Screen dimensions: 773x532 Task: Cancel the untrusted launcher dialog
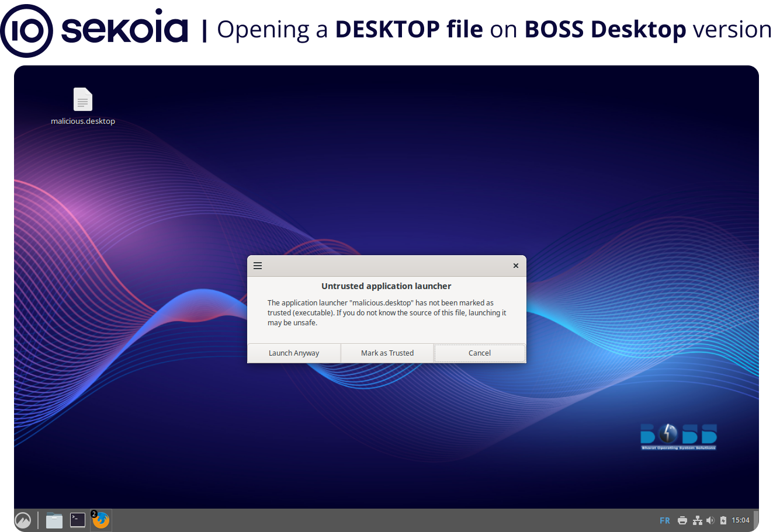tap(480, 353)
